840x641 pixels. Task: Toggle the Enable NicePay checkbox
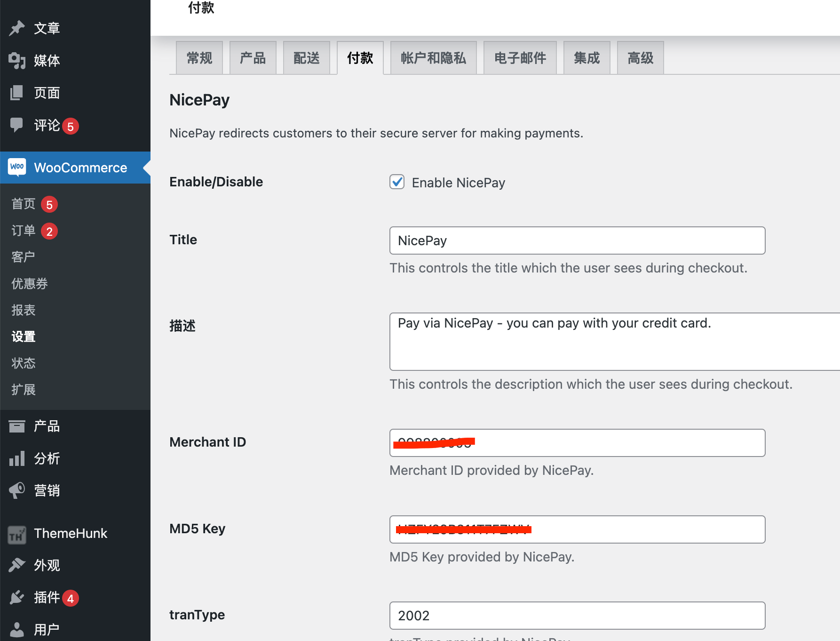pyautogui.click(x=397, y=182)
